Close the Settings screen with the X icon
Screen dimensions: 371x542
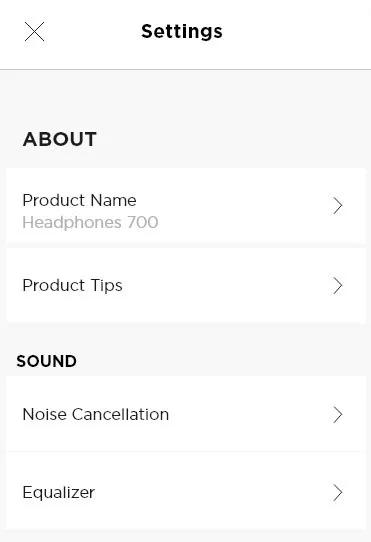(x=35, y=31)
